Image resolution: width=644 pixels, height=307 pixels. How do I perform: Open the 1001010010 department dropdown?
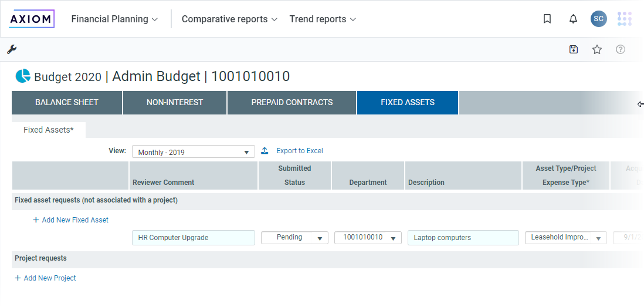[x=368, y=238]
